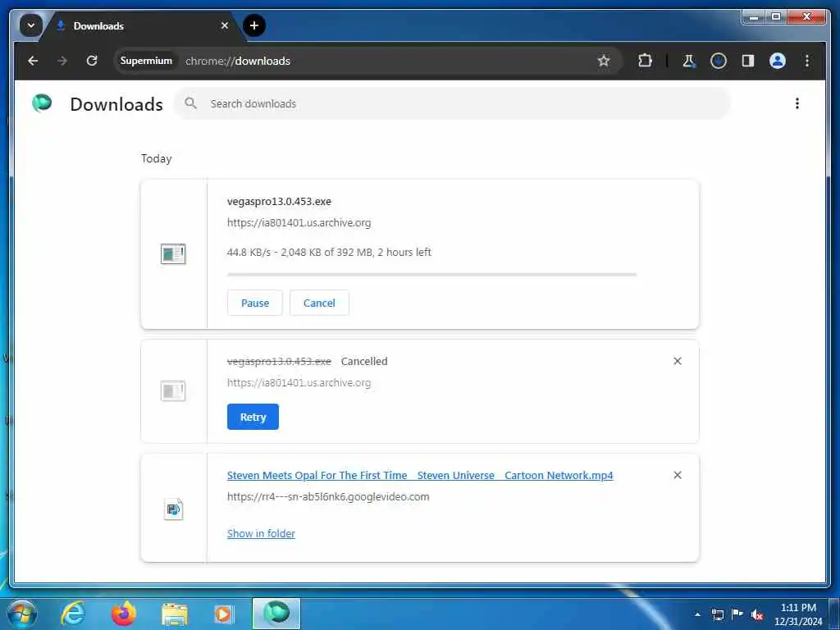The image size is (840, 630).
Task: Click the search magnifier icon
Action: point(190,103)
